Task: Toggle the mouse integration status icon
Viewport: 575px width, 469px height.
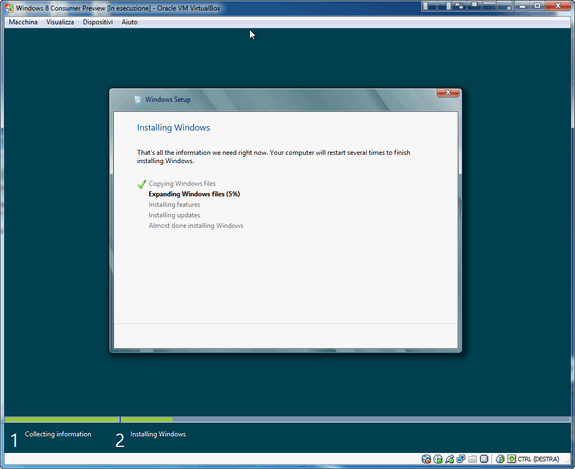Action: point(500,459)
